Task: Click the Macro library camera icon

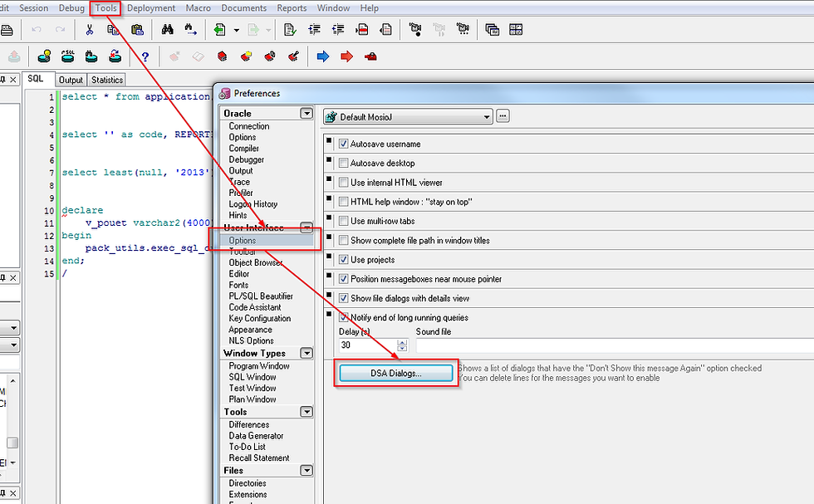Action: (x=463, y=30)
